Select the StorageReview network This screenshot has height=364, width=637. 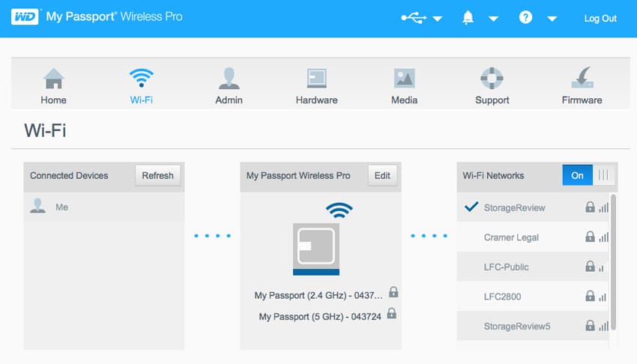click(533, 207)
